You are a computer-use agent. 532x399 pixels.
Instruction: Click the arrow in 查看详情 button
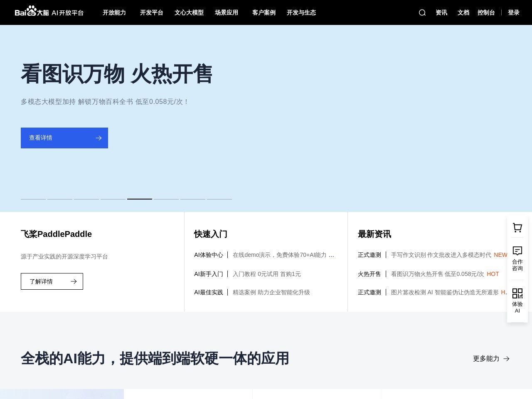pyautogui.click(x=99, y=138)
